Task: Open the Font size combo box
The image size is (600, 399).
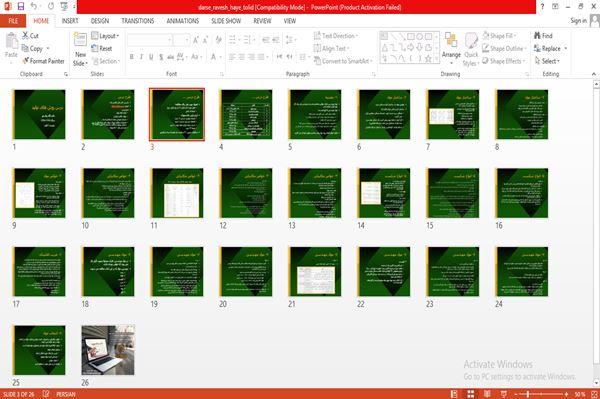Action: pos(181,40)
